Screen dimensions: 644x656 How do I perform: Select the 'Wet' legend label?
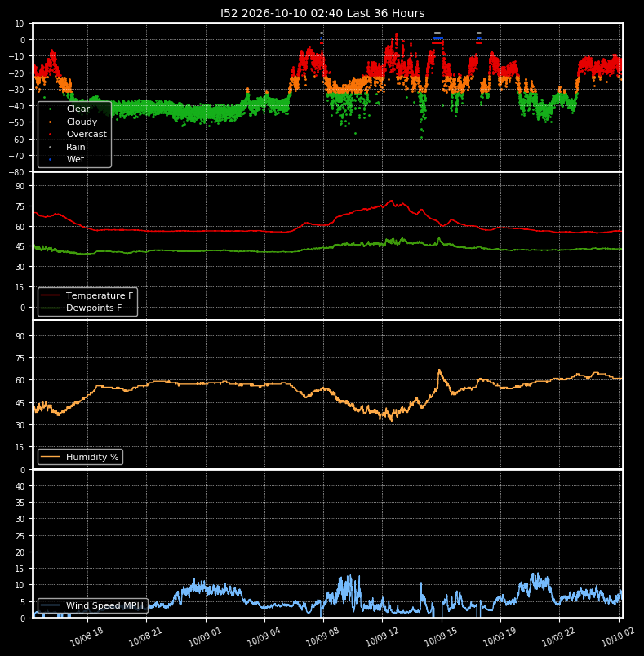[x=75, y=159]
